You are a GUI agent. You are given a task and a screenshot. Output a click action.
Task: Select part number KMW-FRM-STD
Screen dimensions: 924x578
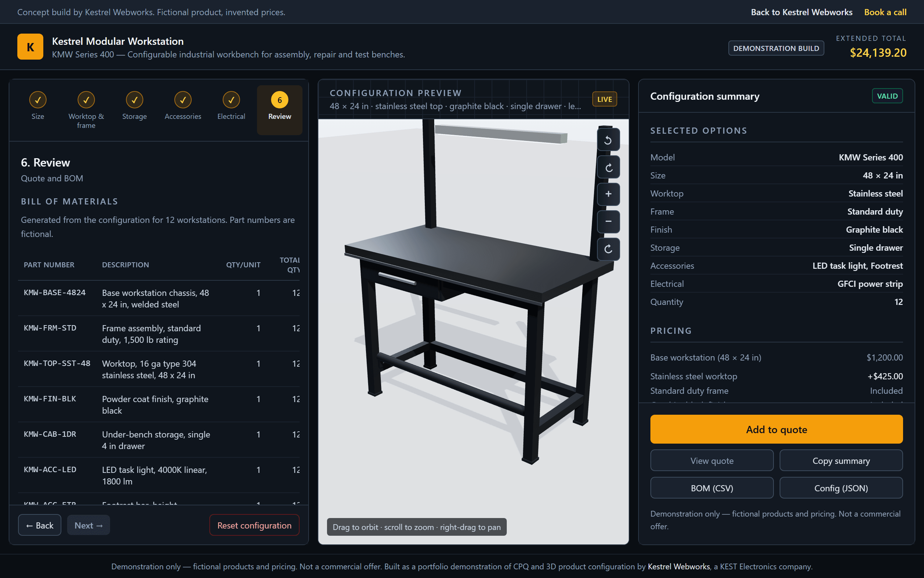(50, 328)
